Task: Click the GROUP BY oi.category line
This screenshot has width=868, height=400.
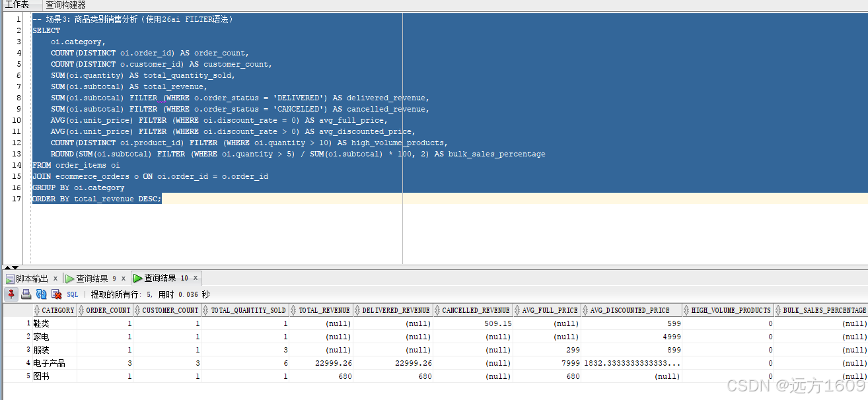Action: [78, 187]
